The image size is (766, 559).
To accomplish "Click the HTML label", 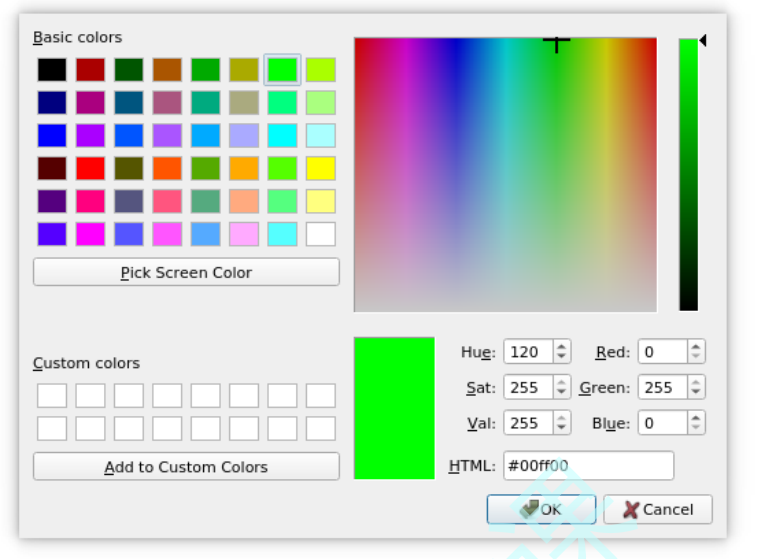I will pos(472,466).
